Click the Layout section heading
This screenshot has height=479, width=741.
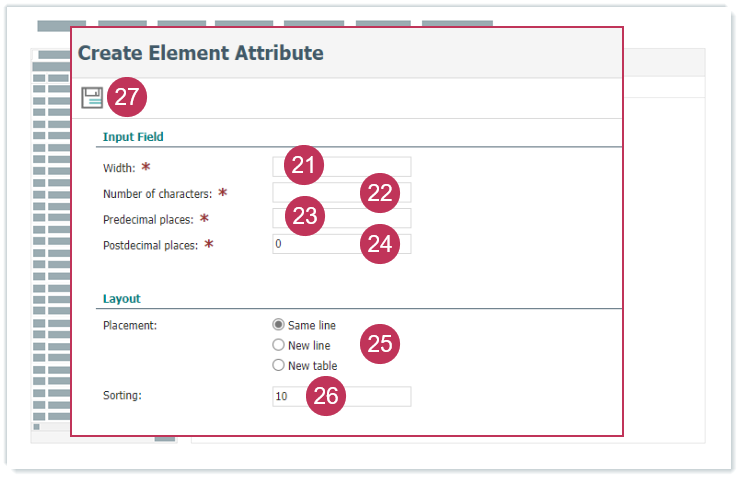click(122, 298)
